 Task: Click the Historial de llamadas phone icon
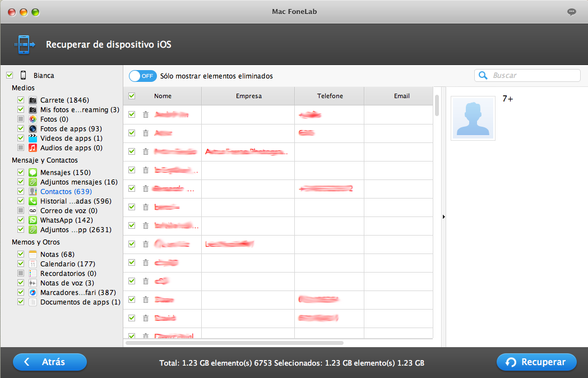coord(33,201)
